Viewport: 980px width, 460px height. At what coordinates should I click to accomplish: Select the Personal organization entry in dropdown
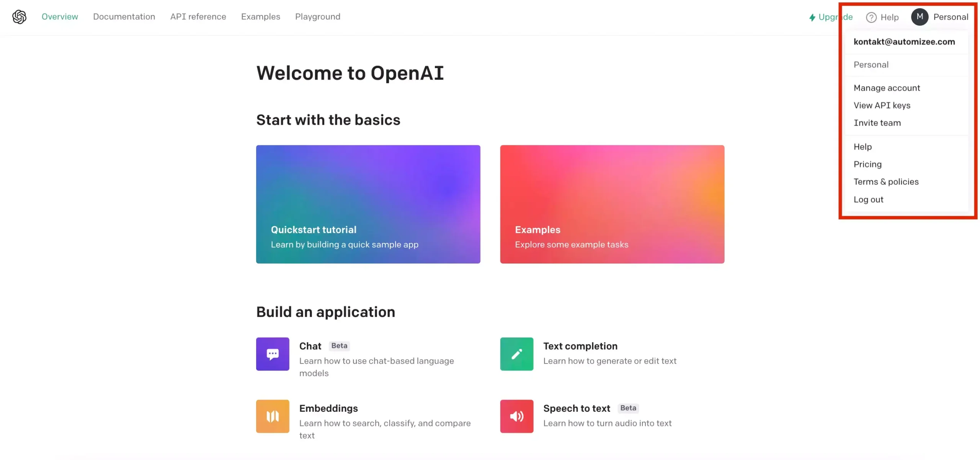[871, 65]
